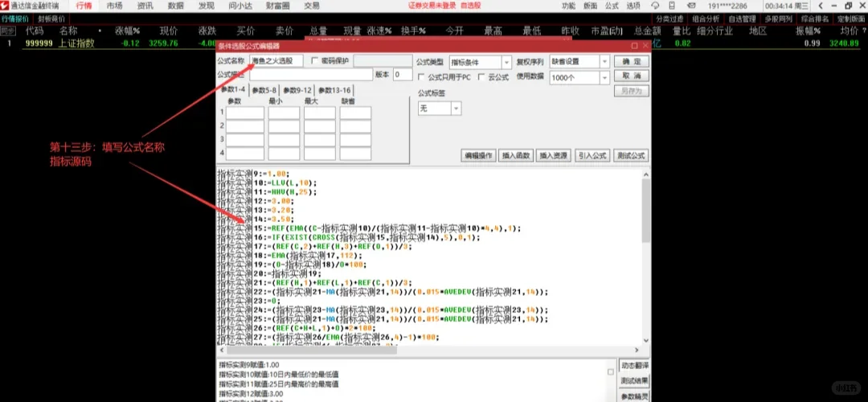Open the 数据 top menu tab

click(x=175, y=6)
